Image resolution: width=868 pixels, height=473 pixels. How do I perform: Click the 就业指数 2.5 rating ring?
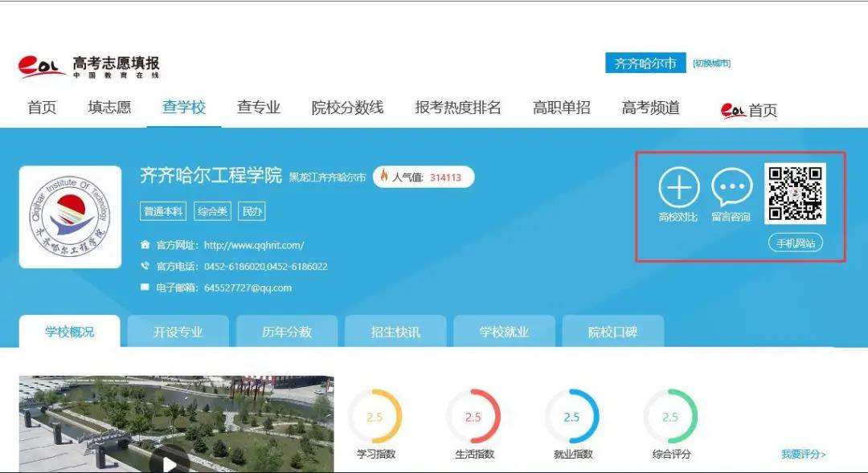[x=572, y=417]
